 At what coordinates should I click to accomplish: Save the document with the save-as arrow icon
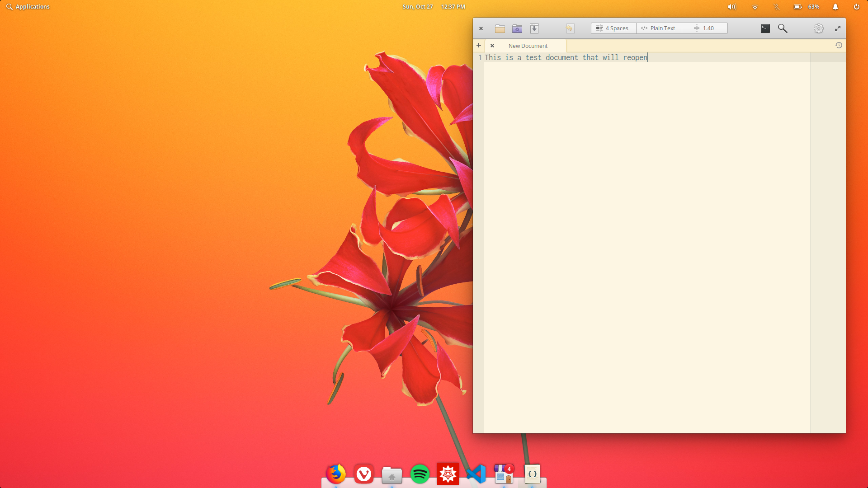tap(534, 28)
